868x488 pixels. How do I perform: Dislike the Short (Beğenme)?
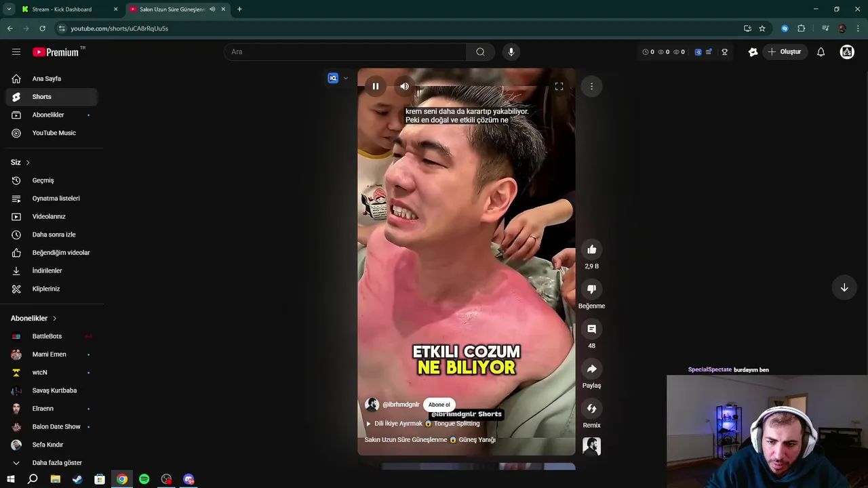(x=591, y=289)
